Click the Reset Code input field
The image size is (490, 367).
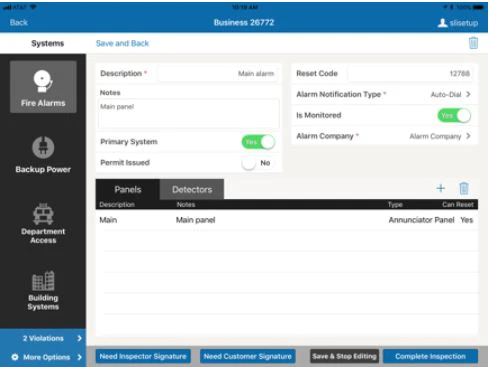(410, 73)
